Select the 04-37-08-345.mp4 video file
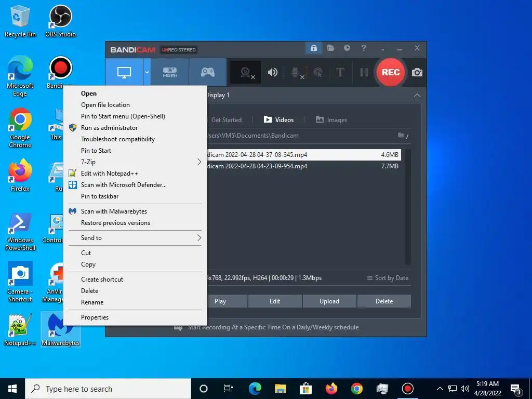The width and height of the screenshot is (532, 399). [304, 155]
